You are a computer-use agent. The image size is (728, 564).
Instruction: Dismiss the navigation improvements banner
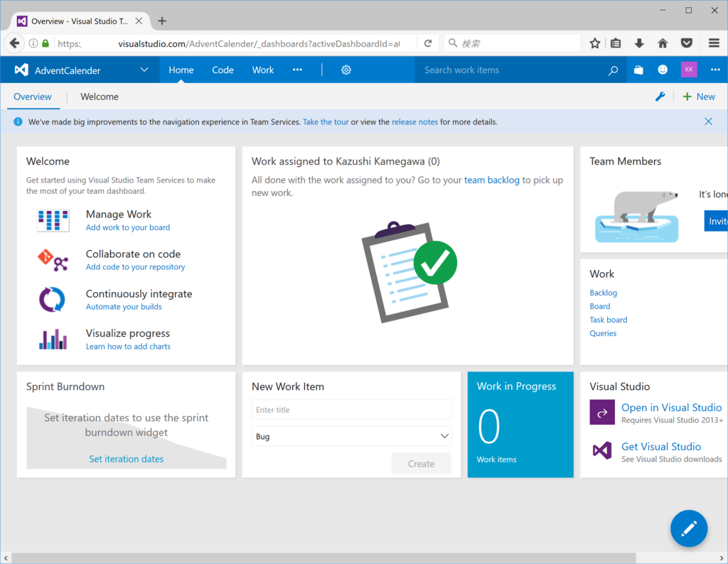tap(708, 121)
